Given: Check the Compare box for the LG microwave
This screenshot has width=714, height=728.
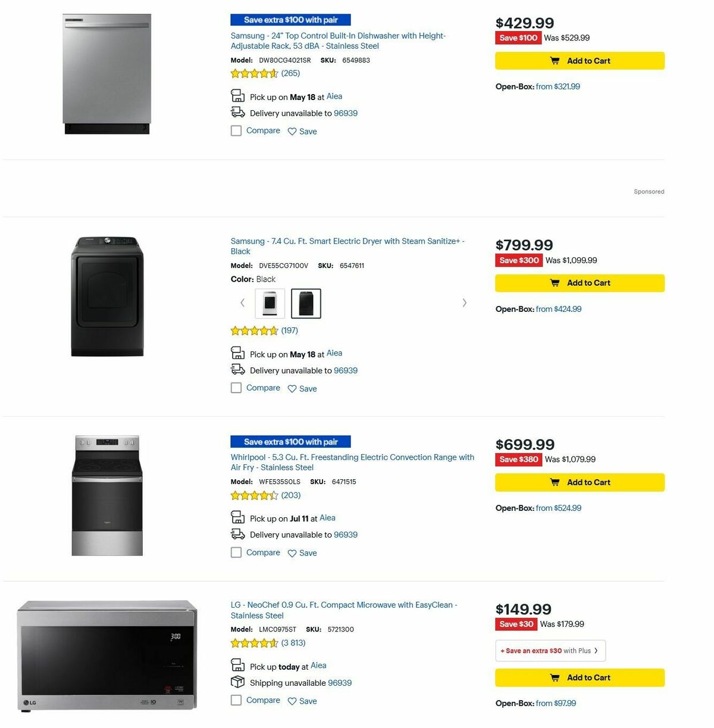Looking at the screenshot, I should [x=236, y=700].
